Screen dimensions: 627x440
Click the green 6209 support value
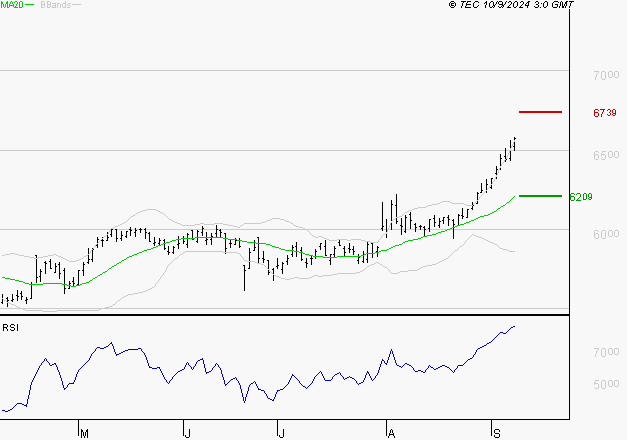[x=581, y=197]
